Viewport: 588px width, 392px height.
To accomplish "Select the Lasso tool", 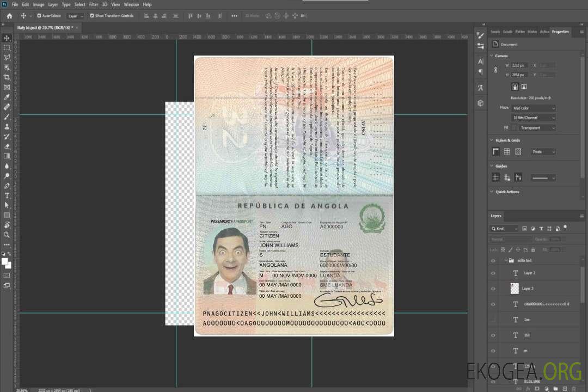I will pos(7,57).
